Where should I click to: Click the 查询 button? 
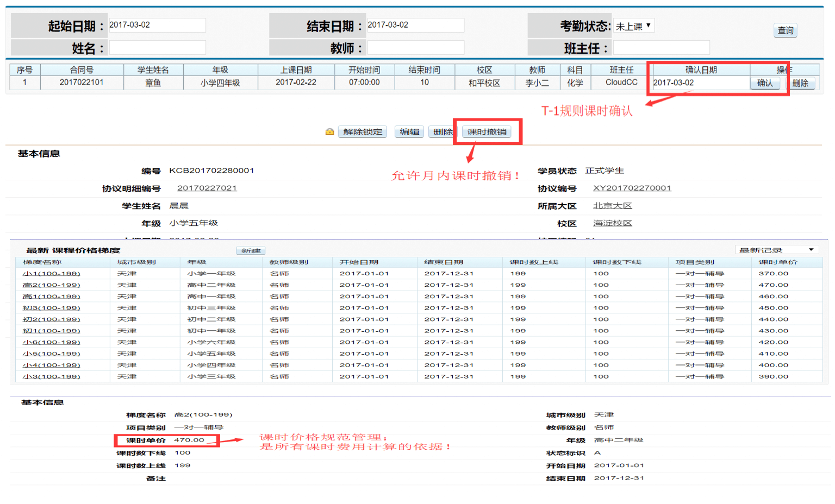pos(785,30)
